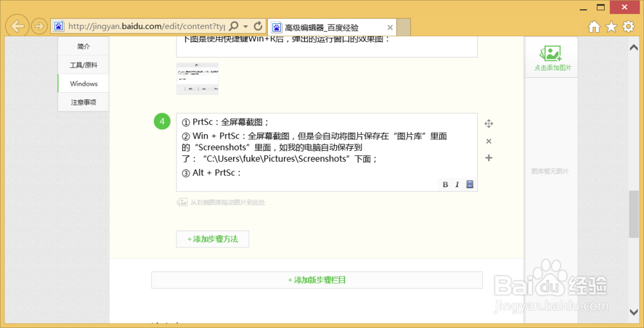Click the address bar search magnifier icon
The width and height of the screenshot is (644, 328).
coord(233,26)
